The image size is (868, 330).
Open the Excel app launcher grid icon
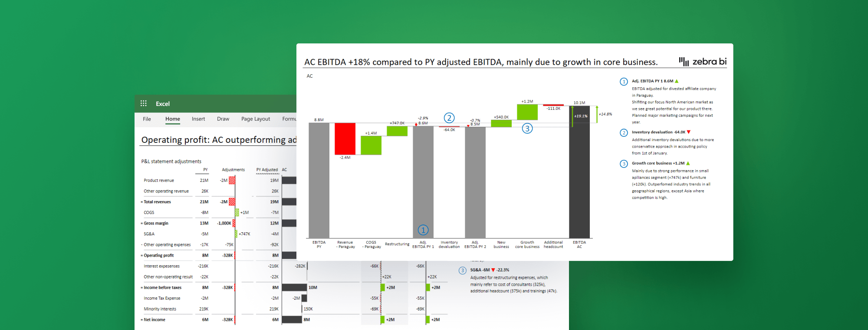(144, 103)
